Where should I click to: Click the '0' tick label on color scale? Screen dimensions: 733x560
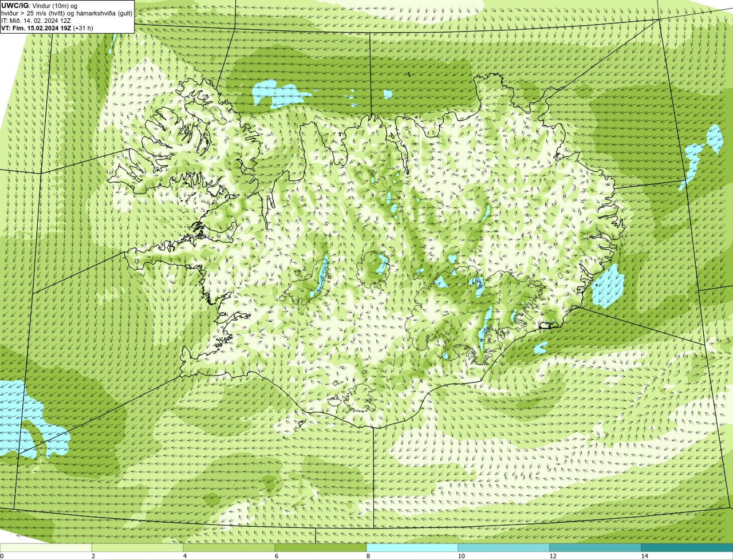(2, 556)
